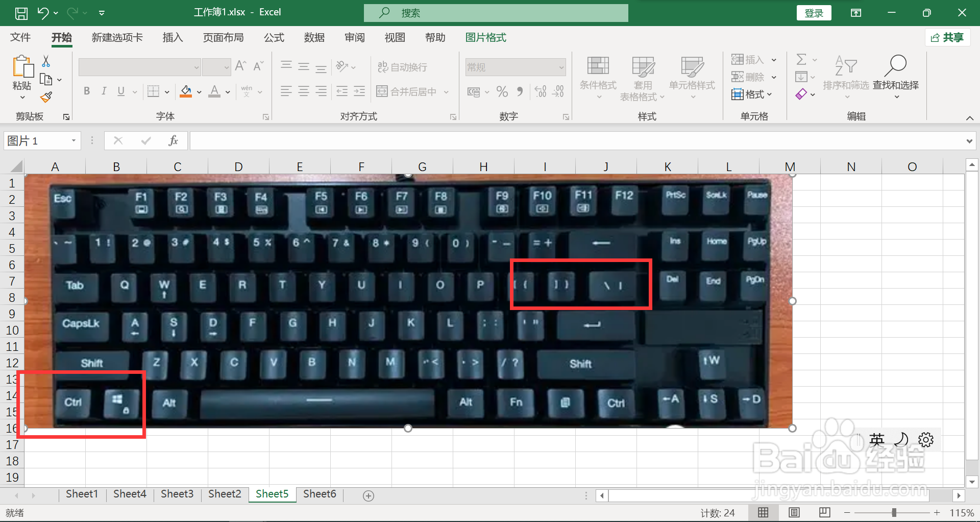
Task: Click 查找和选择 Find and Select
Action: (x=895, y=78)
